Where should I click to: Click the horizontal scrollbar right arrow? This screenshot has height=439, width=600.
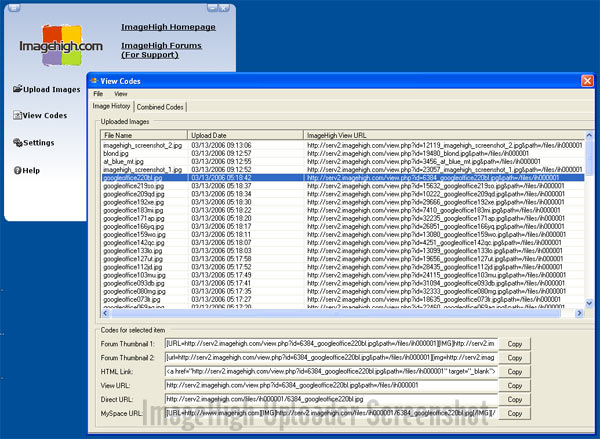point(579,313)
